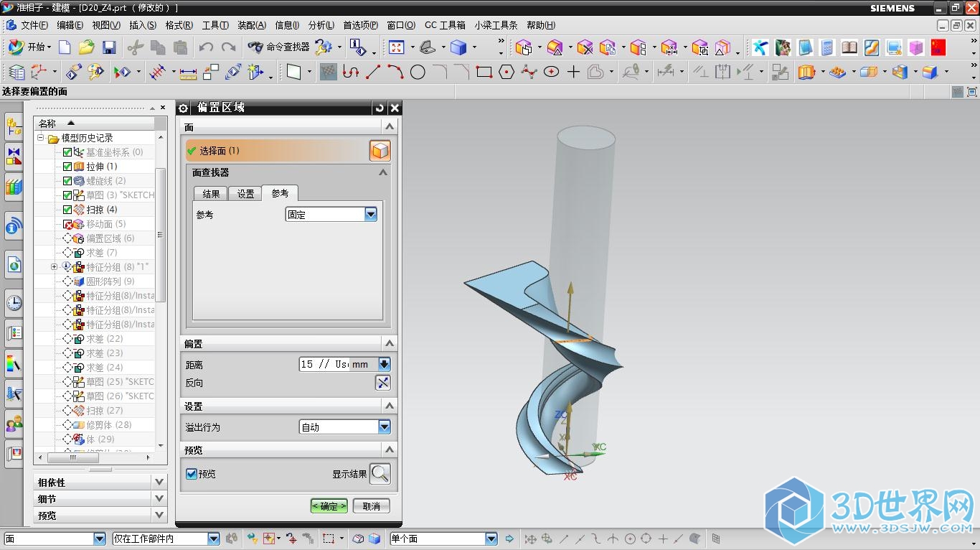Select the circle sketch tool
Image resolution: width=980 pixels, height=550 pixels.
click(418, 73)
